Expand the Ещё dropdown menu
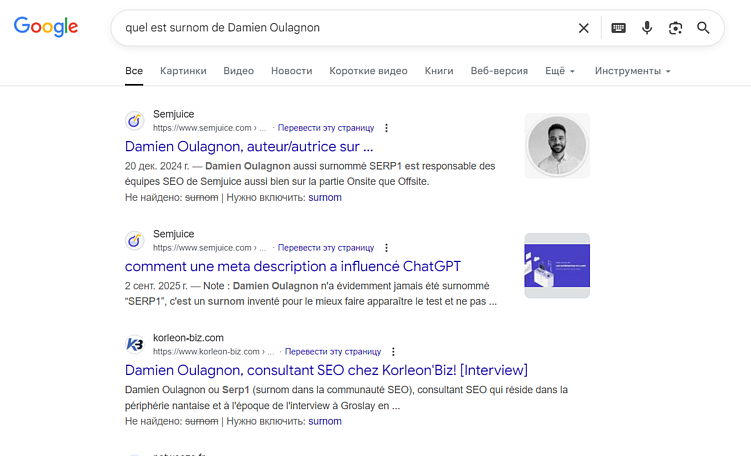751x456 pixels. [560, 71]
